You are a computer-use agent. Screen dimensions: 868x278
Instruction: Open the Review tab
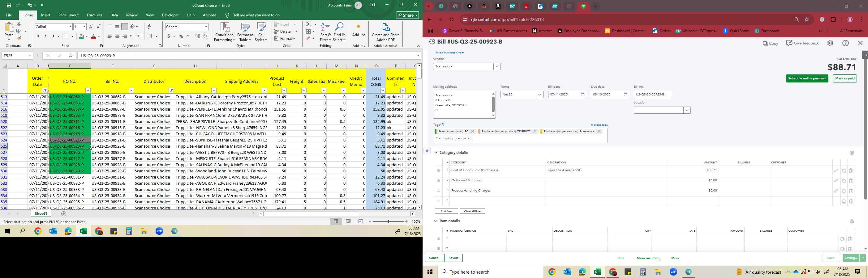pos(132,15)
